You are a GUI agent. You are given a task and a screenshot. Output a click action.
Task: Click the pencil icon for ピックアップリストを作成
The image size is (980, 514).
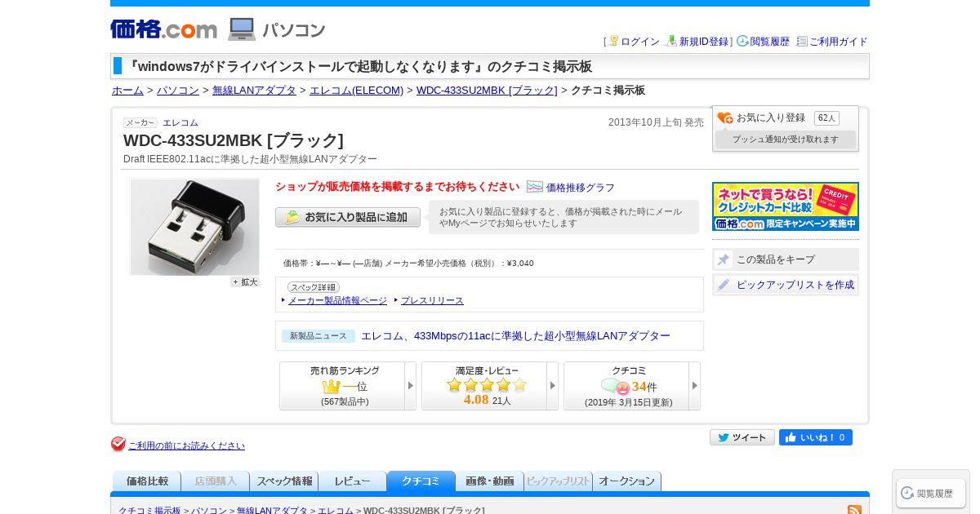coord(724,285)
